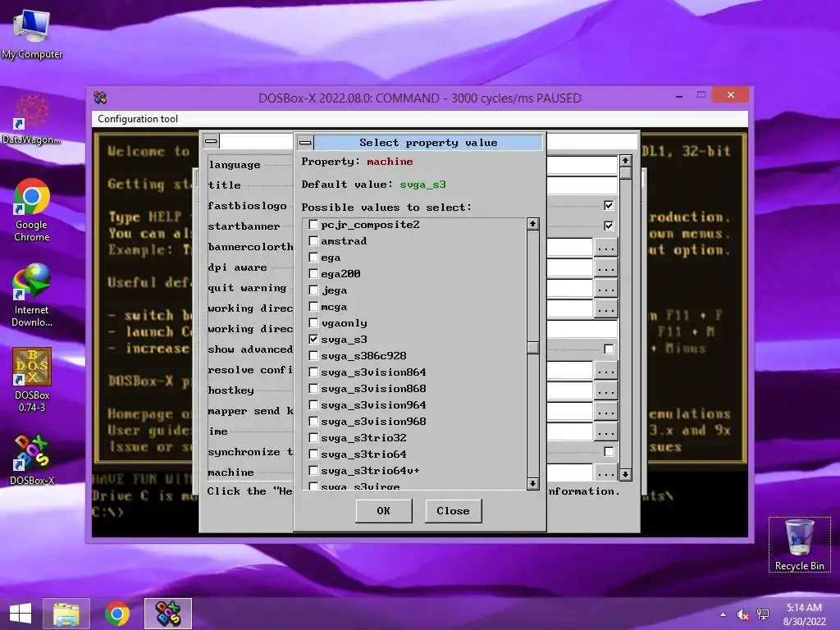Click the values list scrollbar thumb

(532, 347)
